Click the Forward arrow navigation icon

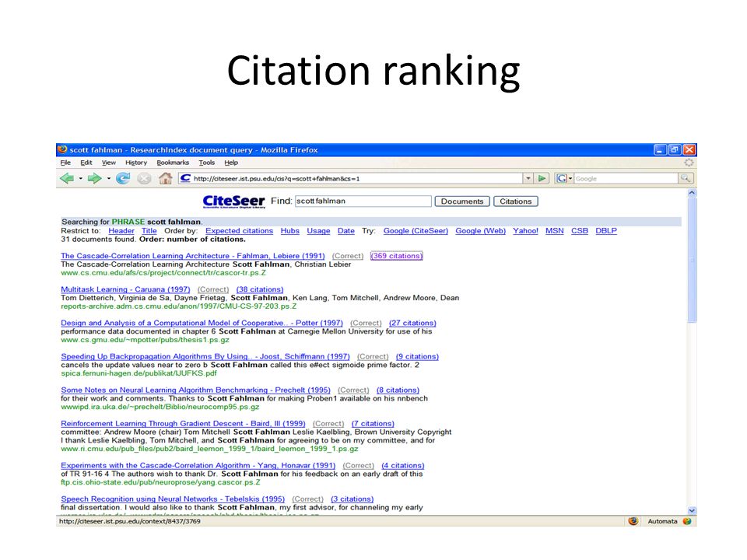click(x=94, y=179)
